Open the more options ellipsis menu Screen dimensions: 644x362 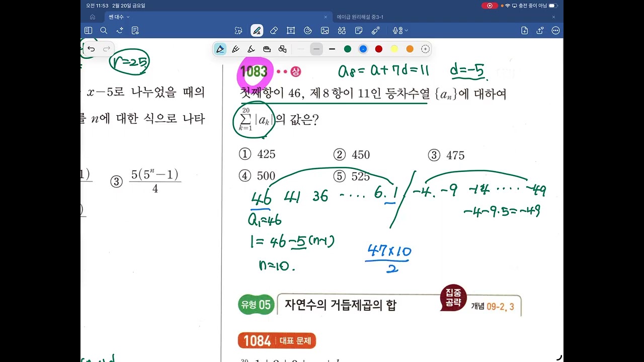[x=555, y=31]
